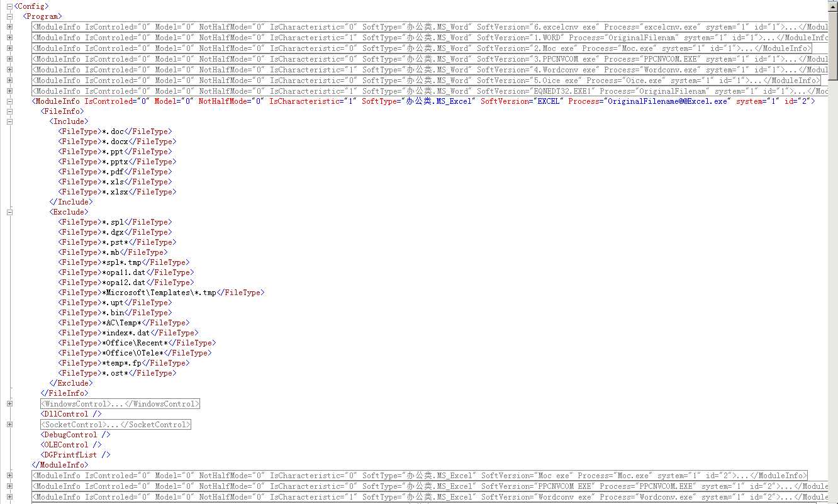Click the OLEControl element

coord(71,445)
